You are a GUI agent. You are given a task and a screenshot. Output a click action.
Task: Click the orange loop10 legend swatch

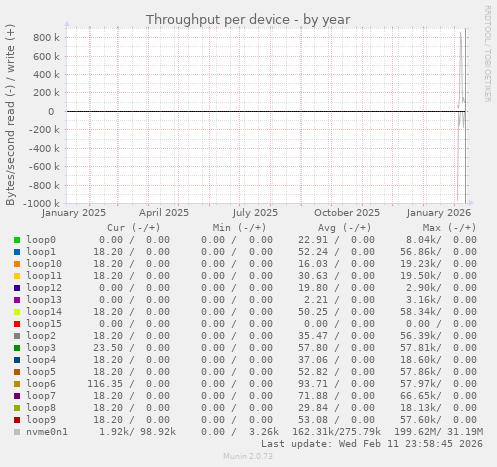coord(17,264)
